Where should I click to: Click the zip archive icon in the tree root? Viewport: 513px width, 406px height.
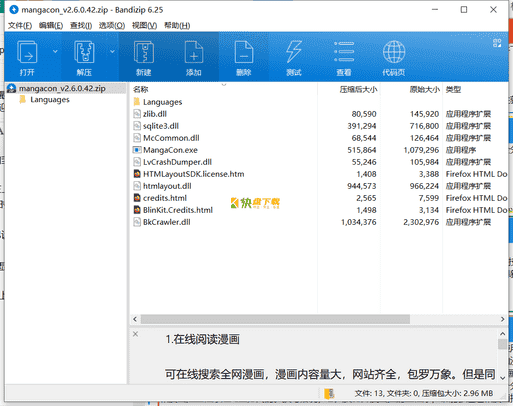click(x=12, y=88)
